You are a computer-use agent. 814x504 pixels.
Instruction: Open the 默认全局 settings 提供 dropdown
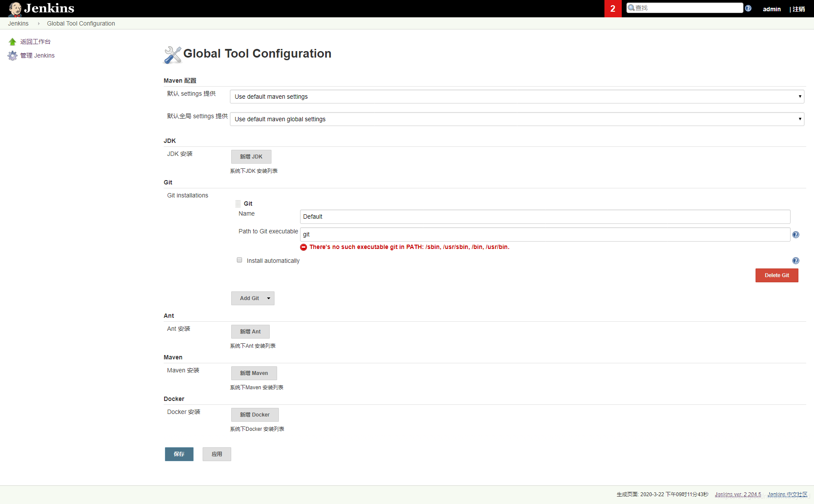coord(517,119)
